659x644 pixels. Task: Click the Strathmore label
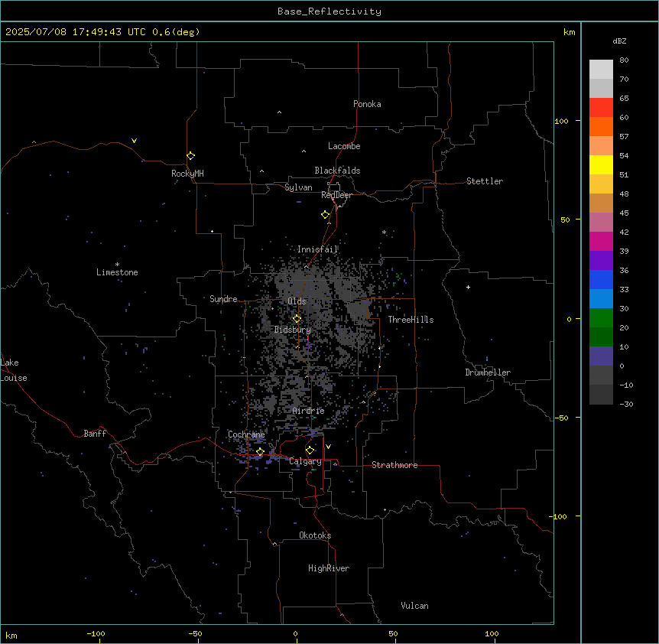click(394, 465)
